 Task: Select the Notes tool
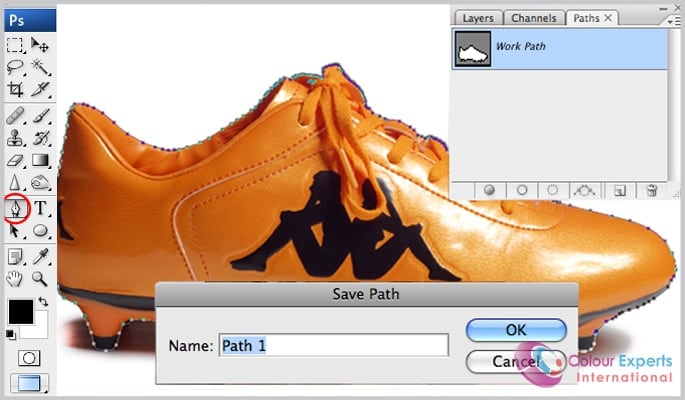(15, 257)
